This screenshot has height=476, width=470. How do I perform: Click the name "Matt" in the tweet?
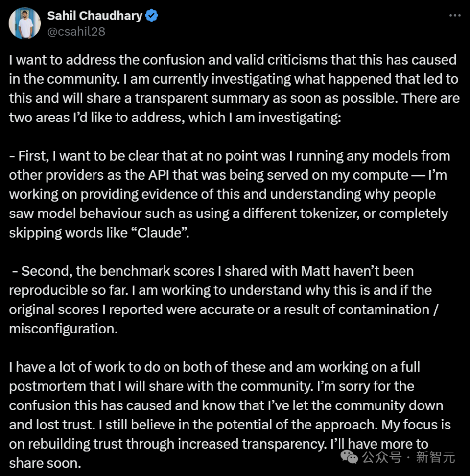(315, 271)
